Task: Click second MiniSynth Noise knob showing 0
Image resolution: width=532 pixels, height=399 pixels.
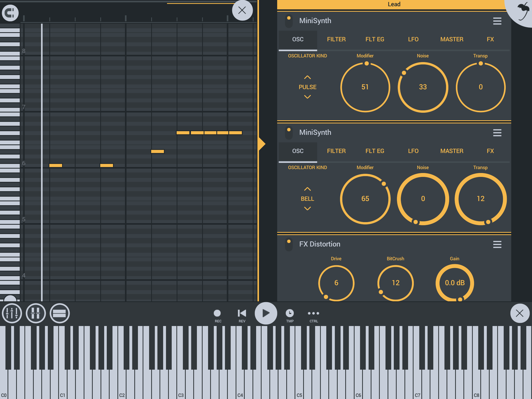Action: (x=423, y=199)
